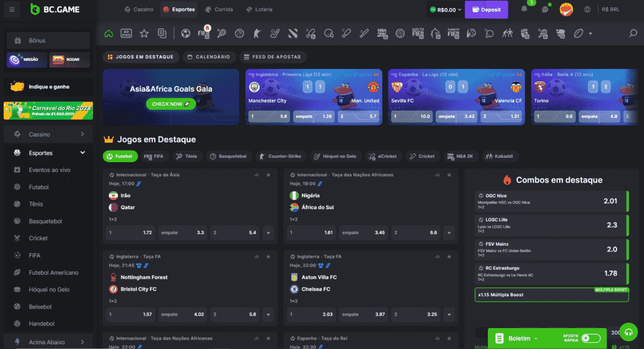
Task: Bet on Man. United at 5.7 in banner
Action: pyautogui.click(x=358, y=117)
